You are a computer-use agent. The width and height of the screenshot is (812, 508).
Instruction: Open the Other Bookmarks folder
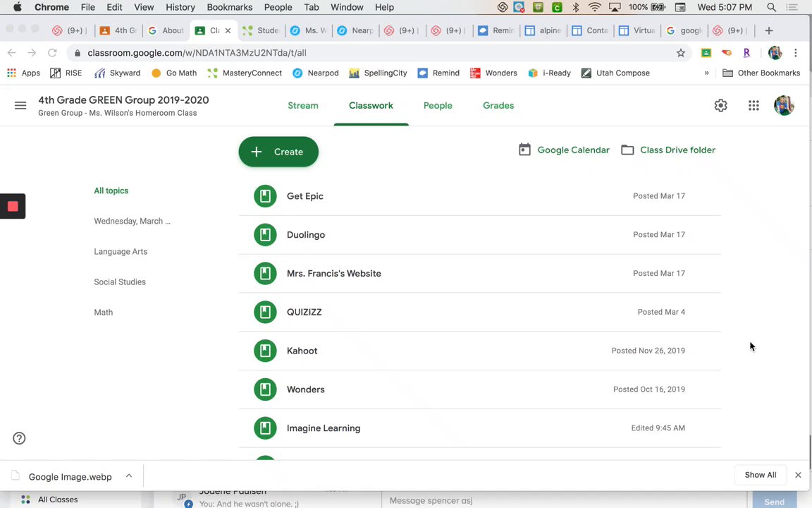(761, 73)
